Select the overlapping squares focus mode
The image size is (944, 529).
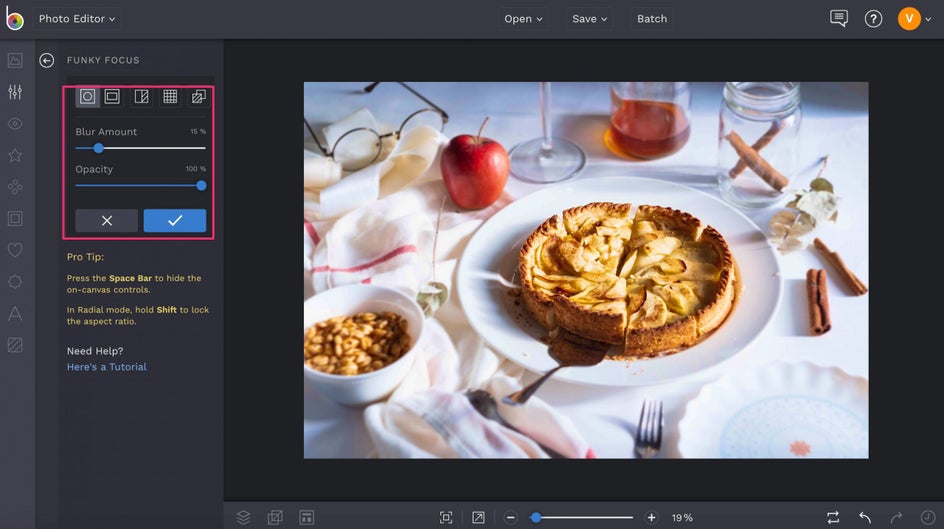pos(199,96)
